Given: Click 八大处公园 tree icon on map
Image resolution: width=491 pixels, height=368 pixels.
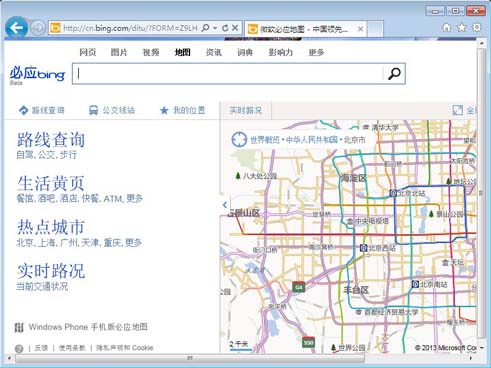Looking at the screenshot, I should tap(238, 176).
